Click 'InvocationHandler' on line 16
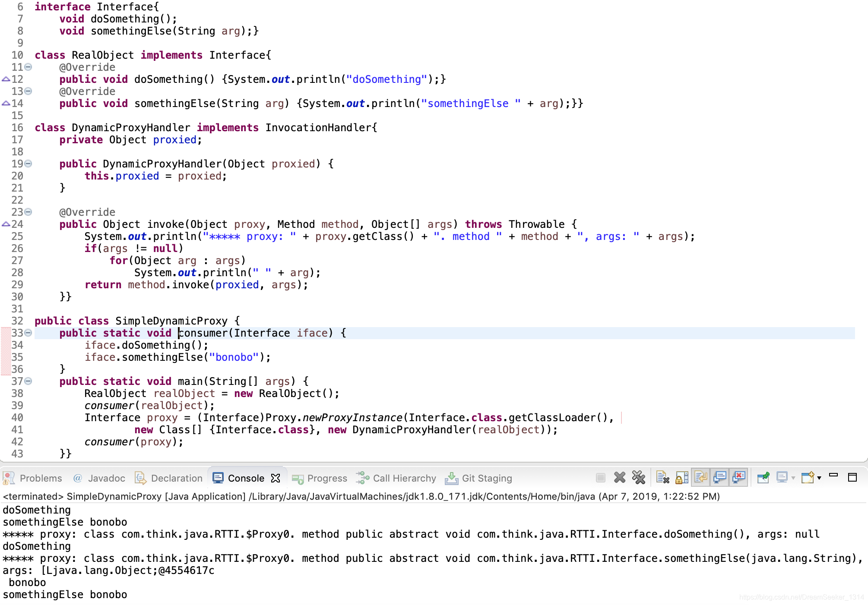868x605 pixels. pos(318,127)
